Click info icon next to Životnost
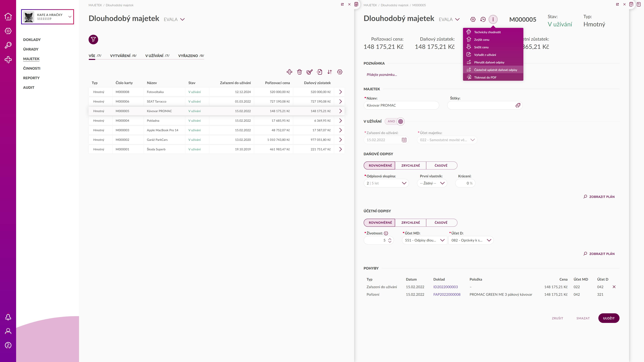The image size is (644, 362). 386,233
